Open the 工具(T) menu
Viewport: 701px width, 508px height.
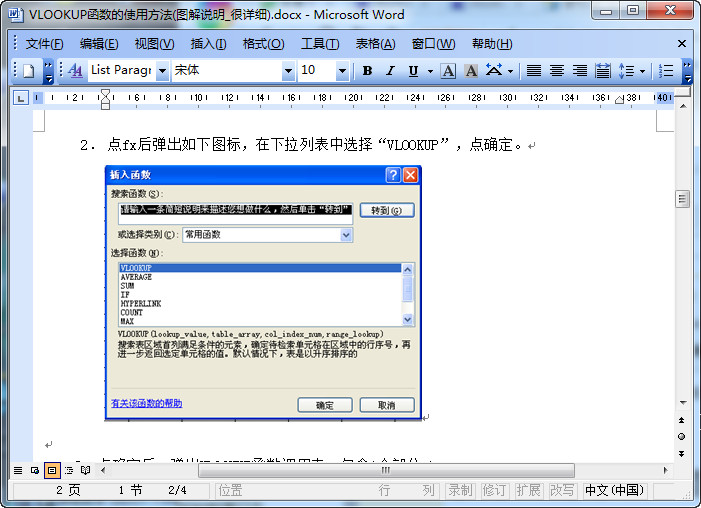320,44
